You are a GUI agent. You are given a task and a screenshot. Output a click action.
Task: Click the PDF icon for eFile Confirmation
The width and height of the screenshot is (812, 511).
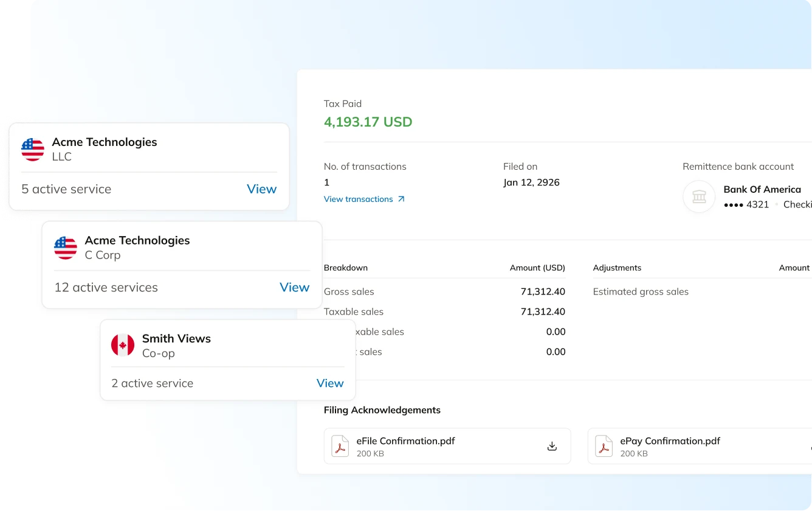[340, 447]
